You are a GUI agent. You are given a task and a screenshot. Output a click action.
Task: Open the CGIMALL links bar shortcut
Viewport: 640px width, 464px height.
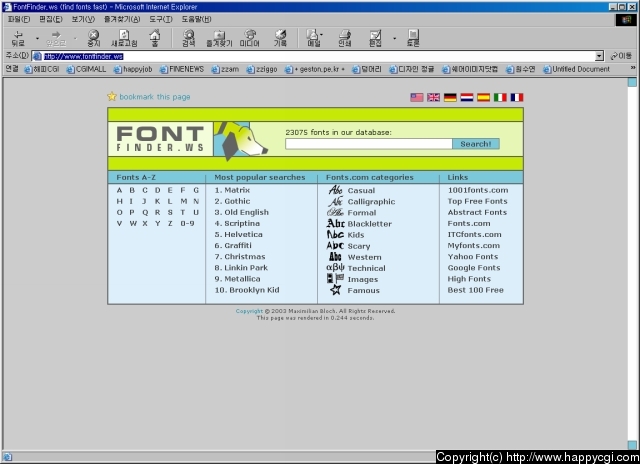point(86,69)
